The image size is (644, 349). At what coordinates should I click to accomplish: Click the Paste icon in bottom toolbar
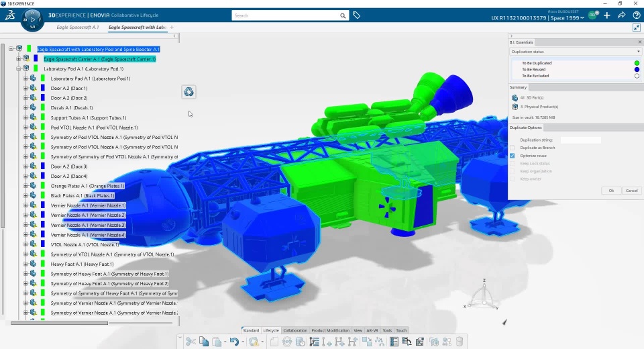click(217, 341)
